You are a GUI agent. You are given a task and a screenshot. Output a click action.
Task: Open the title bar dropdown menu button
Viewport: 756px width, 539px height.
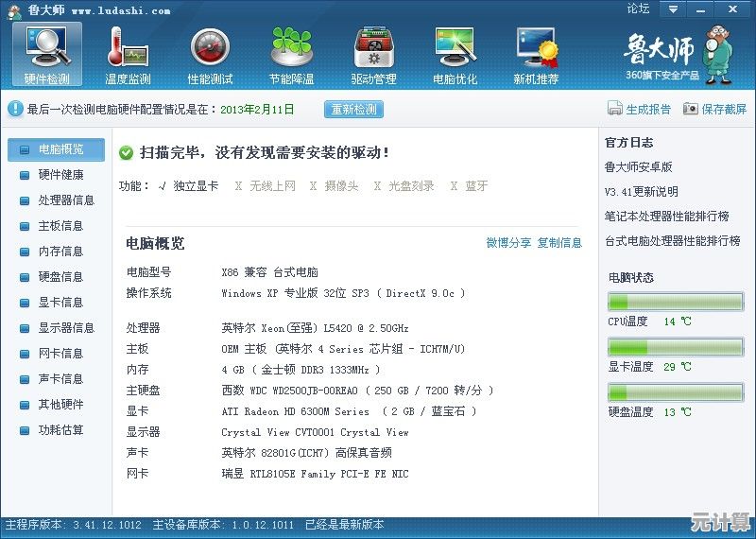(671, 9)
